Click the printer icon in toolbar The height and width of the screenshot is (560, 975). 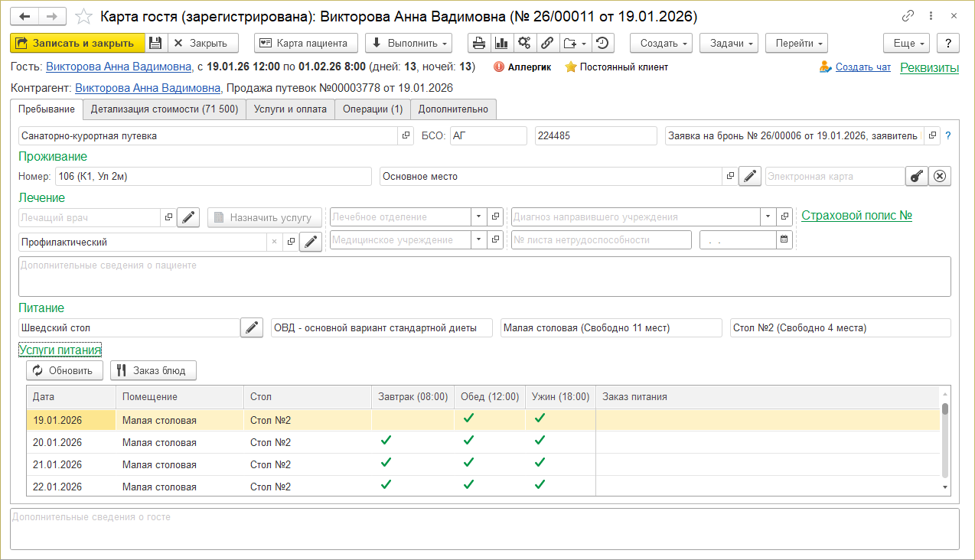click(479, 44)
